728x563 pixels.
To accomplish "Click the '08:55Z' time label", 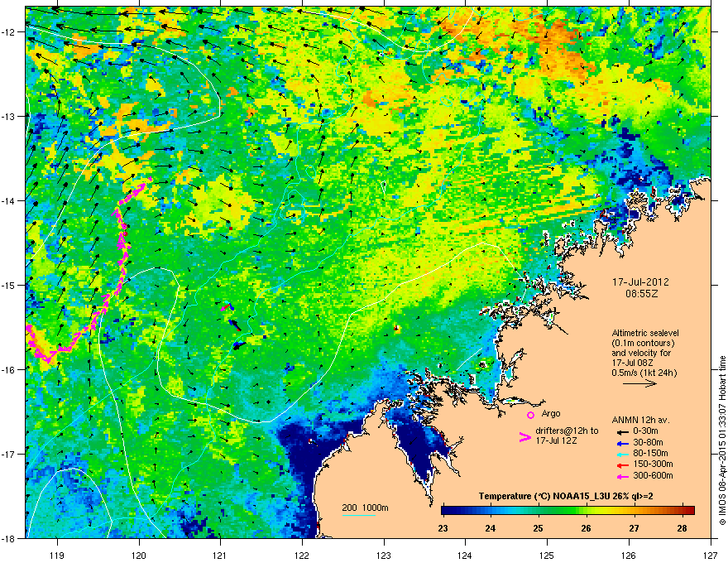I will pos(641,294).
